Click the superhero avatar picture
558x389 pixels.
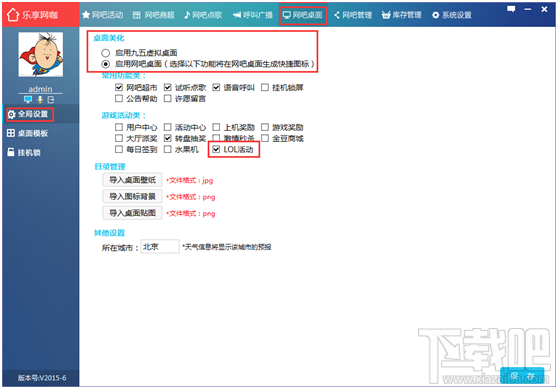[x=41, y=54]
